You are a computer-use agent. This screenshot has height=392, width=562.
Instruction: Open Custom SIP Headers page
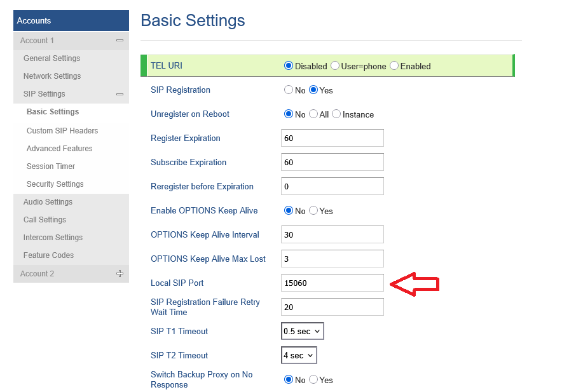click(x=62, y=131)
